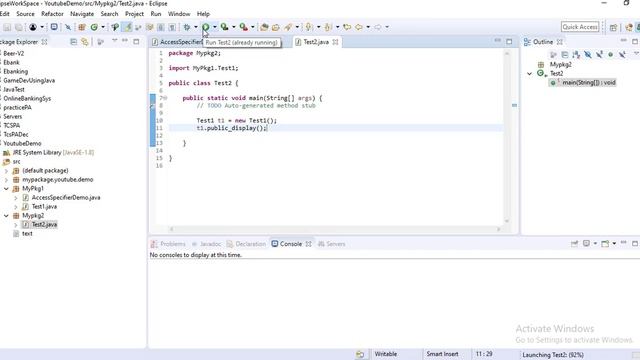Image resolution: width=640 pixels, height=360 pixels.
Task: Click the green Run Test2 button
Action: (x=206, y=27)
